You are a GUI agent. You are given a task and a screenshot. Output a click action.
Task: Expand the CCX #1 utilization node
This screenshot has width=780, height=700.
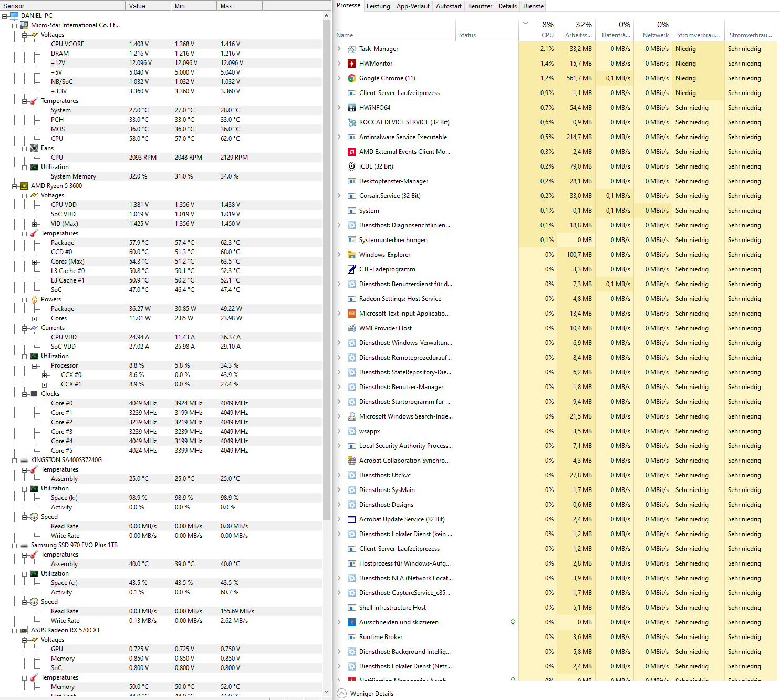pos(44,385)
